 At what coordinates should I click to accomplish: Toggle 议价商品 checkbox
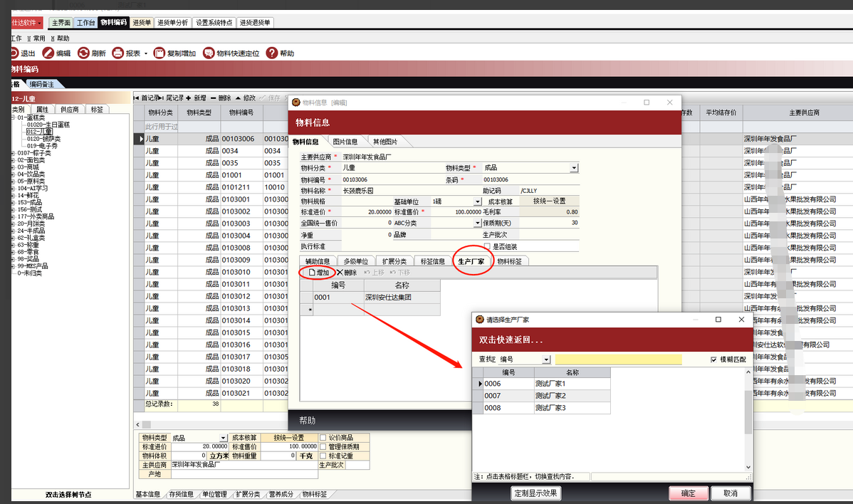tap(323, 438)
